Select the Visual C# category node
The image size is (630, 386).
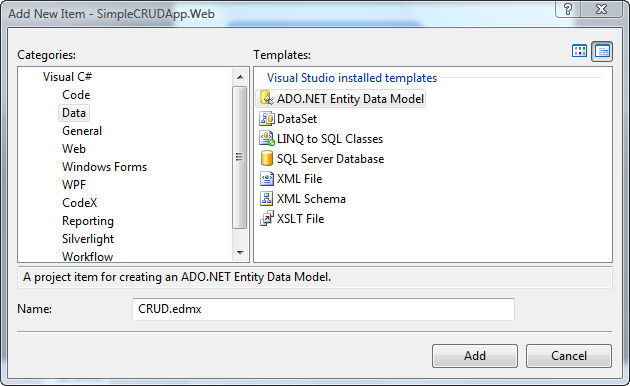pyautogui.click(x=68, y=77)
